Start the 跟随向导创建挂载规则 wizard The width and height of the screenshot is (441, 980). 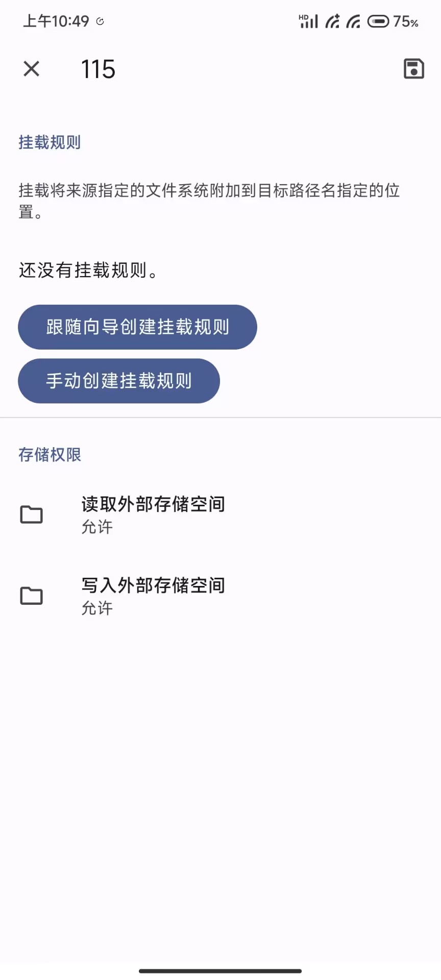coord(137,327)
